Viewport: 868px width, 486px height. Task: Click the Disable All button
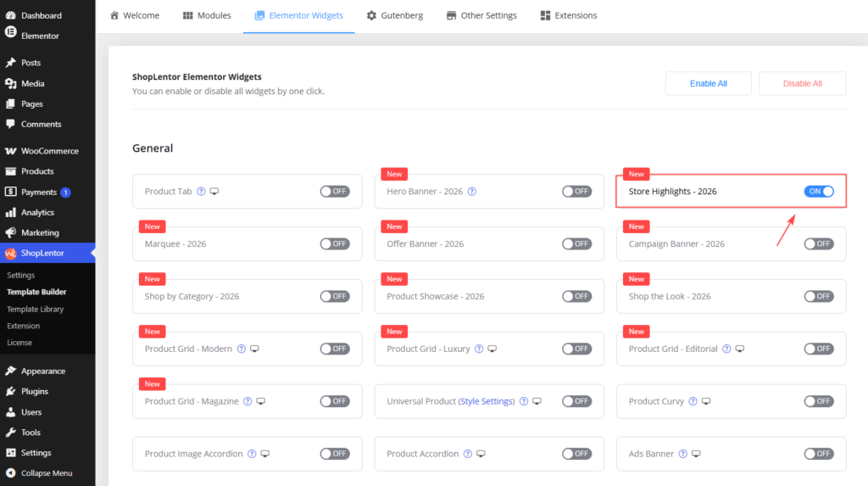[802, 83]
